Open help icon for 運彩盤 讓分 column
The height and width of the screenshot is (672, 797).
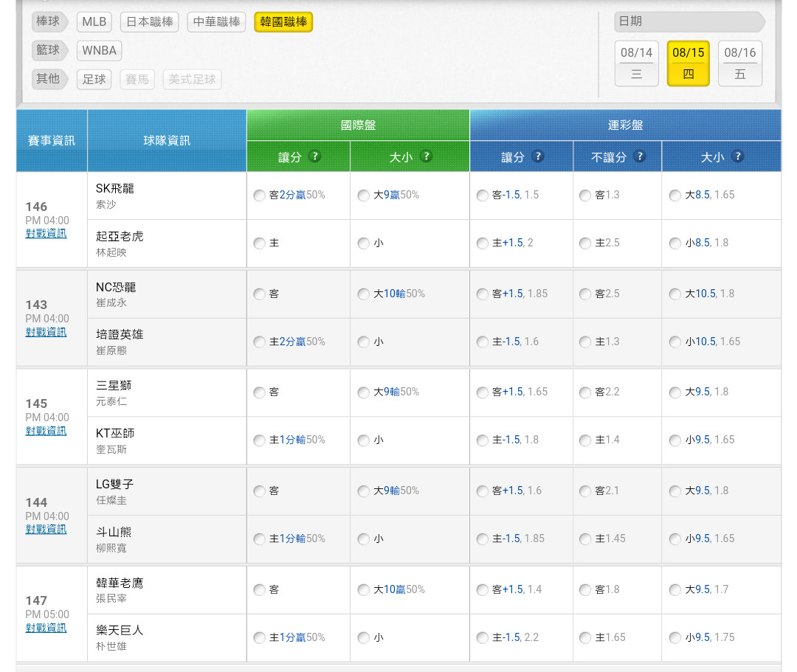click(538, 156)
